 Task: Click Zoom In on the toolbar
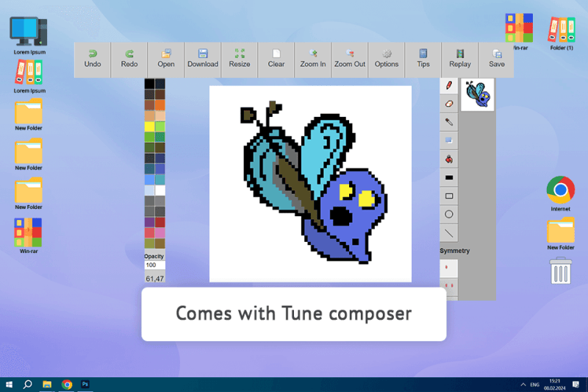313,60
